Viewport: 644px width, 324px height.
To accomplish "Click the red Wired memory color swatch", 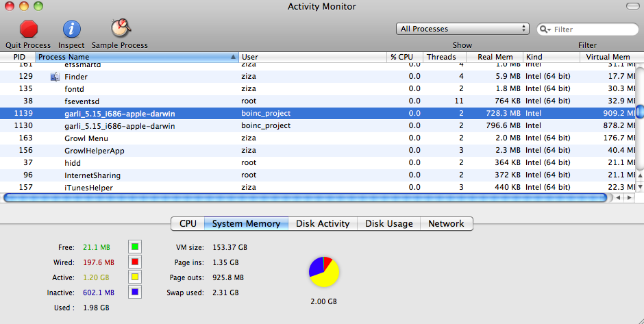I will (x=135, y=262).
